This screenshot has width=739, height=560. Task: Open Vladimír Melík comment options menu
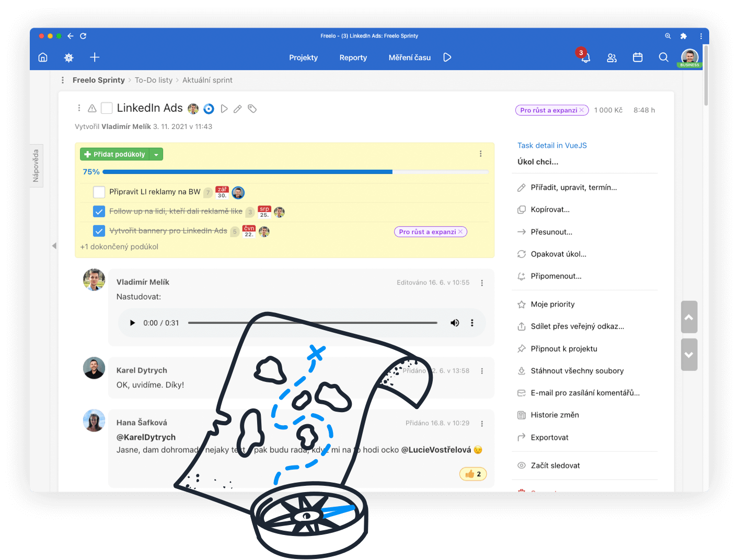point(482,283)
